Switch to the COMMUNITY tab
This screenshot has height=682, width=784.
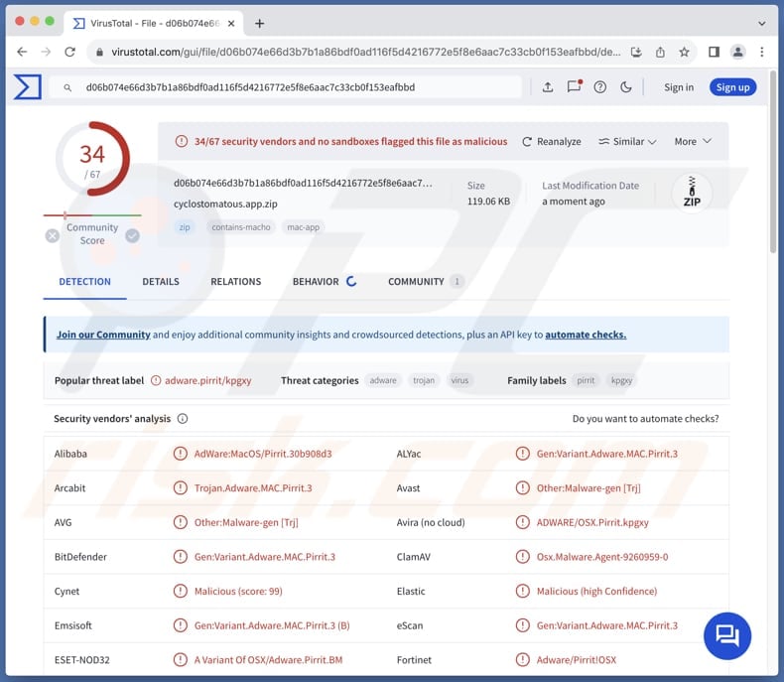[x=426, y=282]
